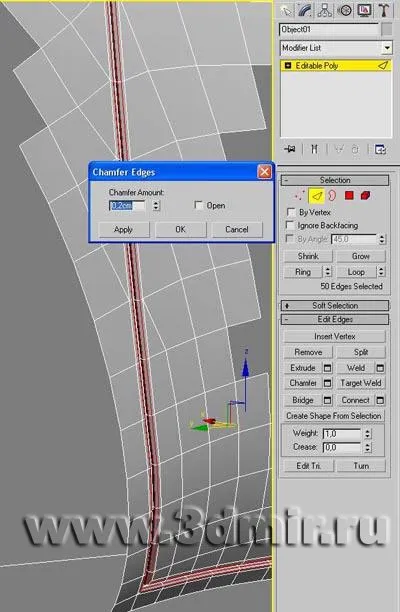
Task: Adjust the Crease spinner
Action: point(368,448)
